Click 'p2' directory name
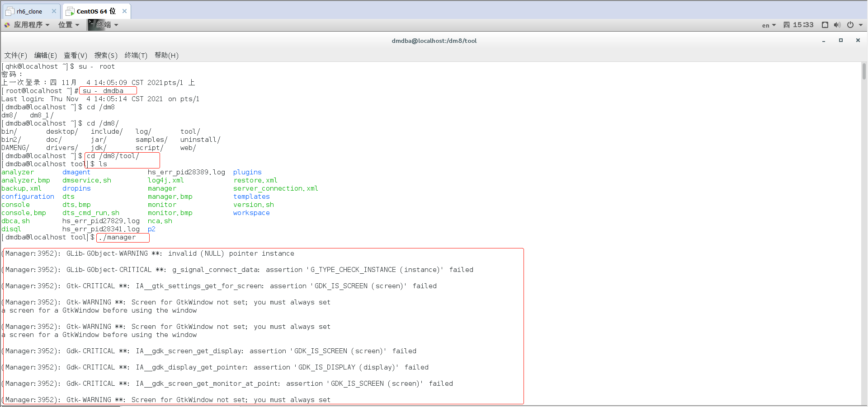The height and width of the screenshot is (407, 868). pyautogui.click(x=151, y=229)
